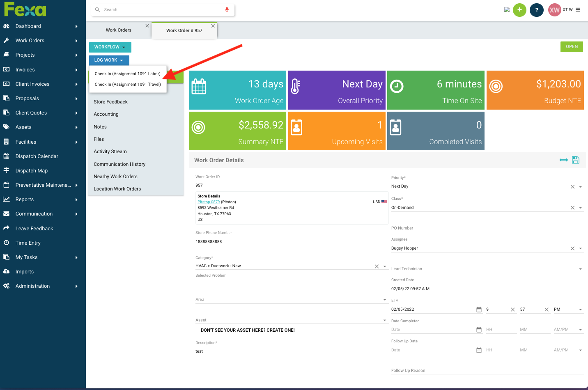The image size is (588, 390).
Task: Open the hamburger menu beside XT W
Action: point(578,10)
